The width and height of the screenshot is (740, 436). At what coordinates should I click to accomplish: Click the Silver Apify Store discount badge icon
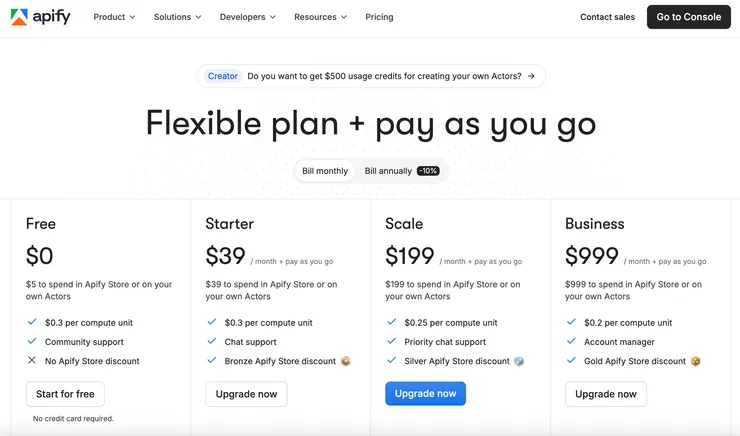tap(519, 361)
